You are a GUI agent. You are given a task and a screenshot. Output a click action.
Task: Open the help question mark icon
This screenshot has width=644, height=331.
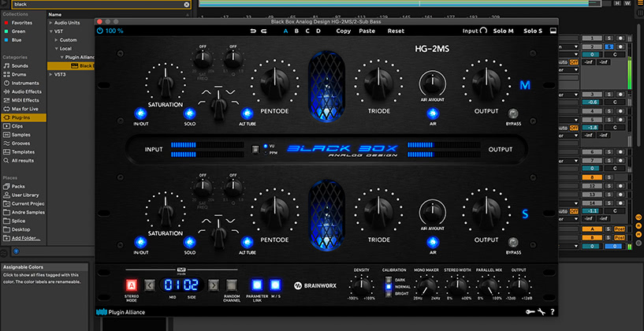click(x=552, y=312)
